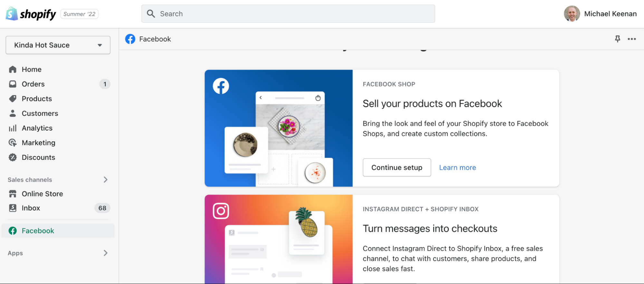This screenshot has width=644, height=284.
Task: Open the Products section
Action: 37,99
